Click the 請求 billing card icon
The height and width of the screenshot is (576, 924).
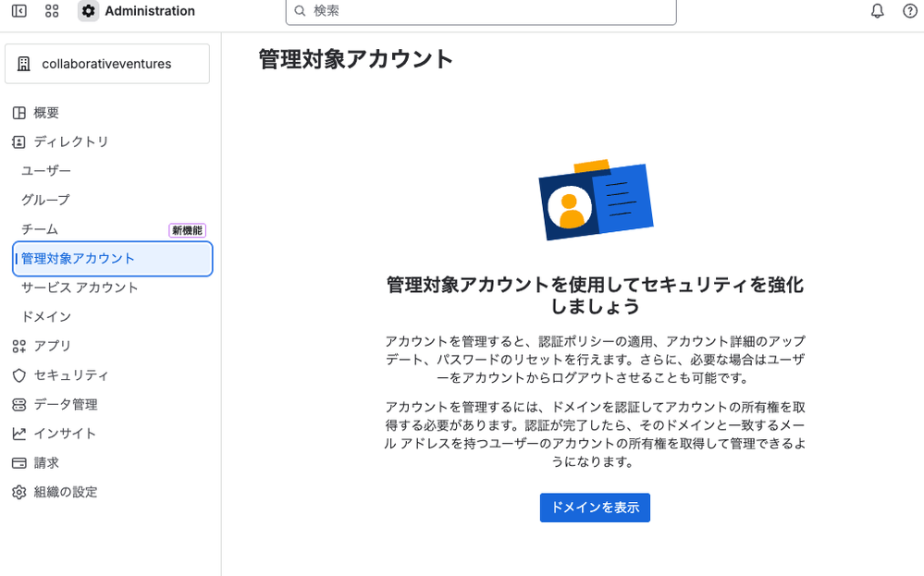[21, 462]
